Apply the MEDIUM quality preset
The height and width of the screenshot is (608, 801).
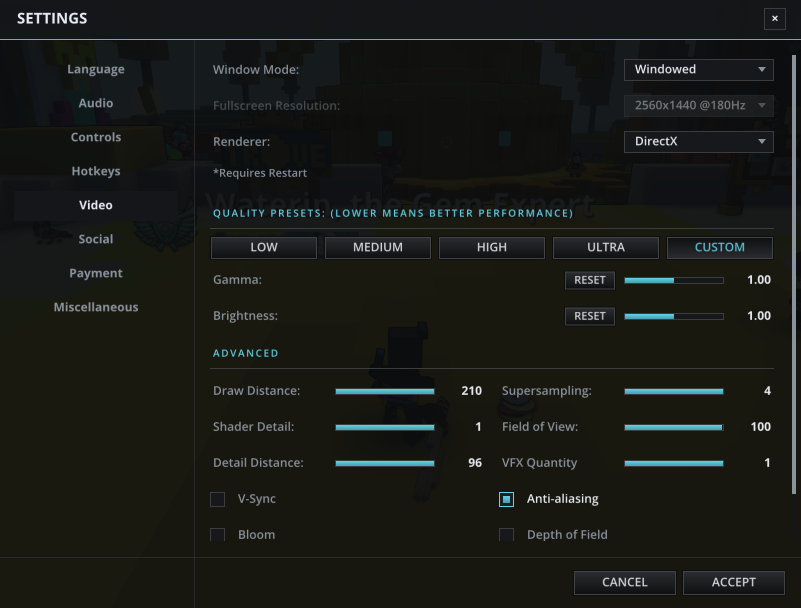378,247
